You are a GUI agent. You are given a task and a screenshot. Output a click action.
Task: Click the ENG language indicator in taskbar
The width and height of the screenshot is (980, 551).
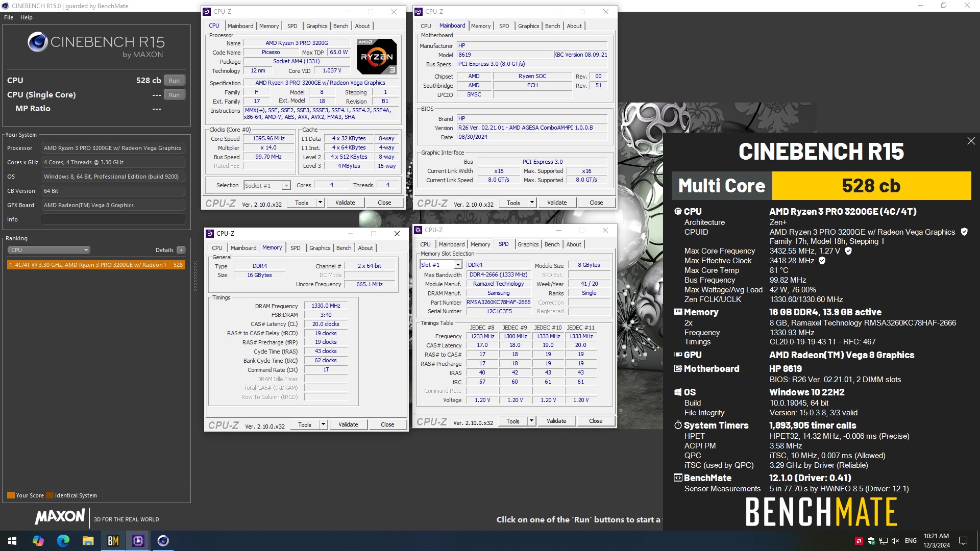point(911,541)
